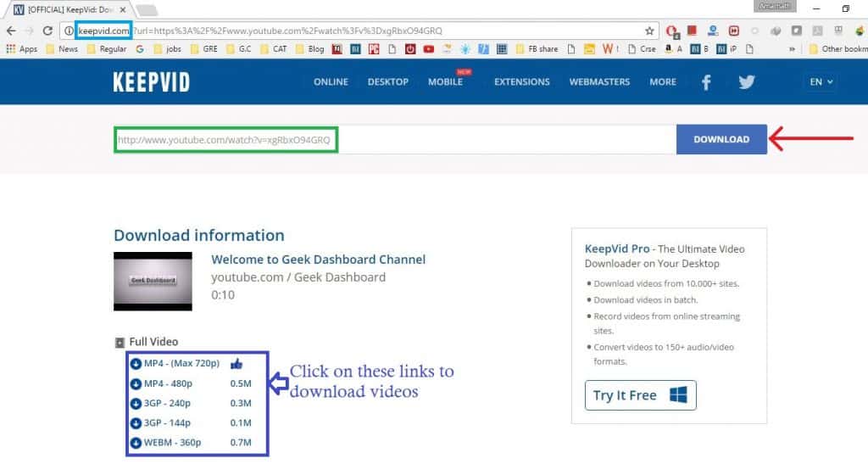The width and height of the screenshot is (868, 464).
Task: Close the KeepVid browser tab
Action: tap(123, 9)
